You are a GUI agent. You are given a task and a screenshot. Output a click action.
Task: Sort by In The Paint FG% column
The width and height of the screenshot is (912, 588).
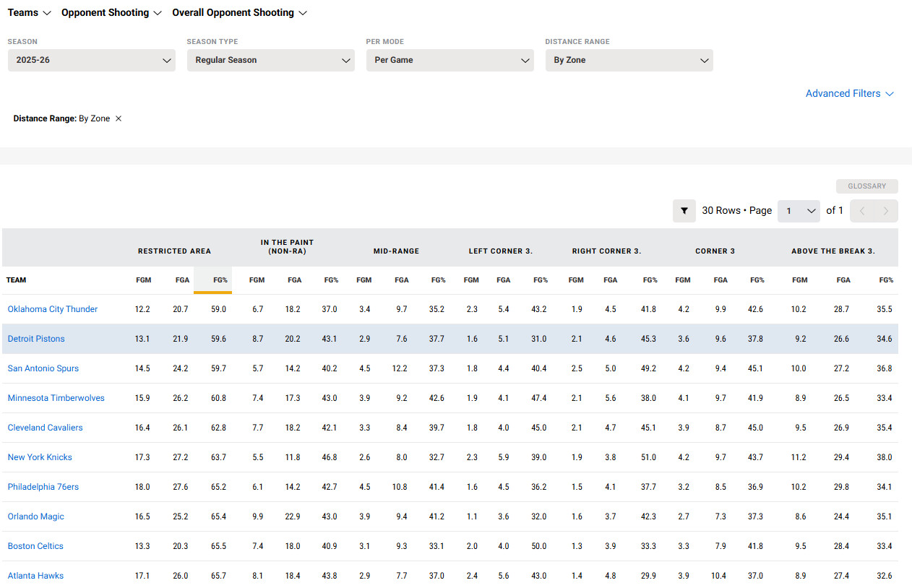330,280
